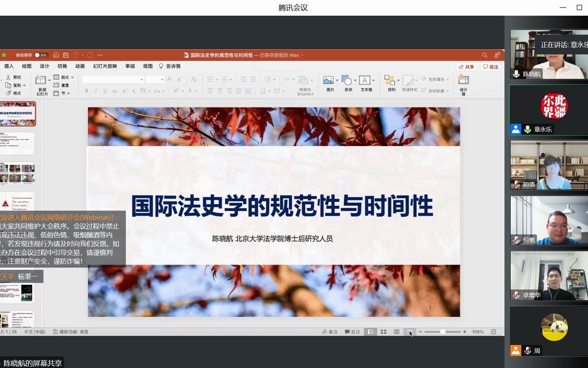
Task: Switch to the 切换 ribbon tab
Action: 62,66
